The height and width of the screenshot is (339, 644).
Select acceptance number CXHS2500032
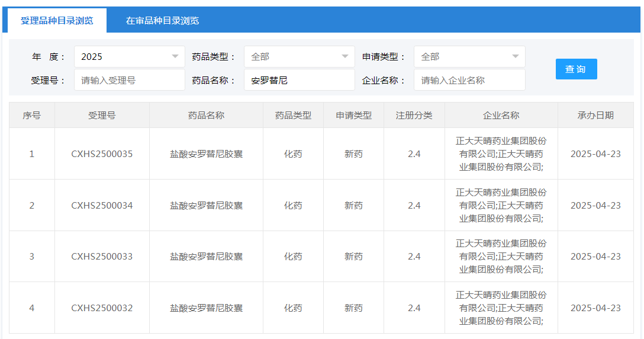pos(102,308)
